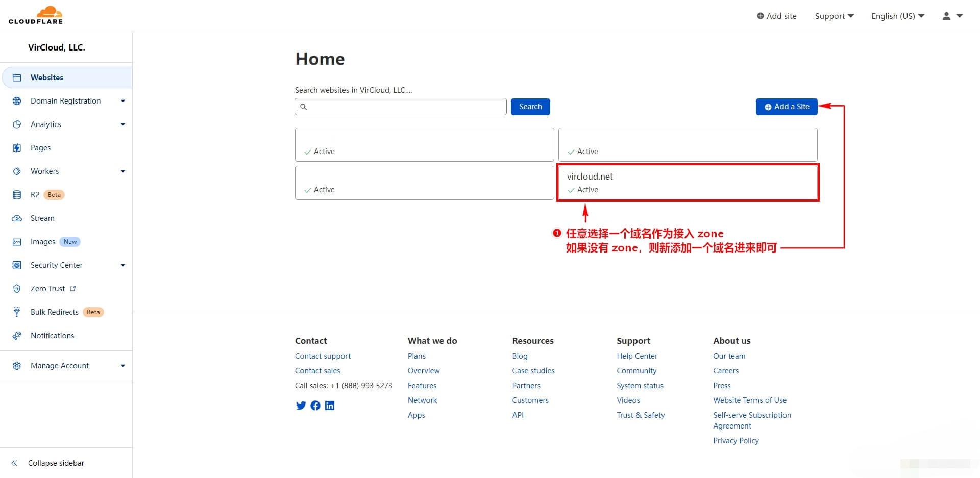Expand the Manage Account submenu arrow

pyautogui.click(x=122, y=366)
